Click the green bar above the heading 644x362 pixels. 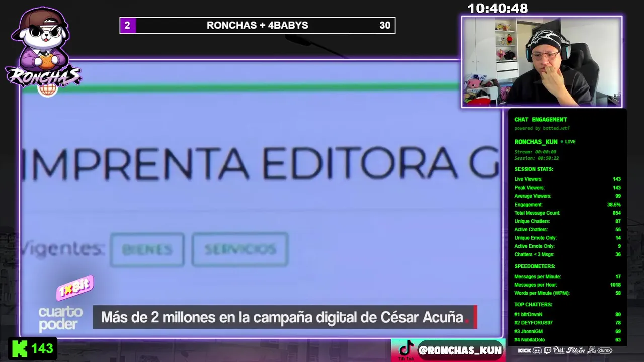(240, 88)
